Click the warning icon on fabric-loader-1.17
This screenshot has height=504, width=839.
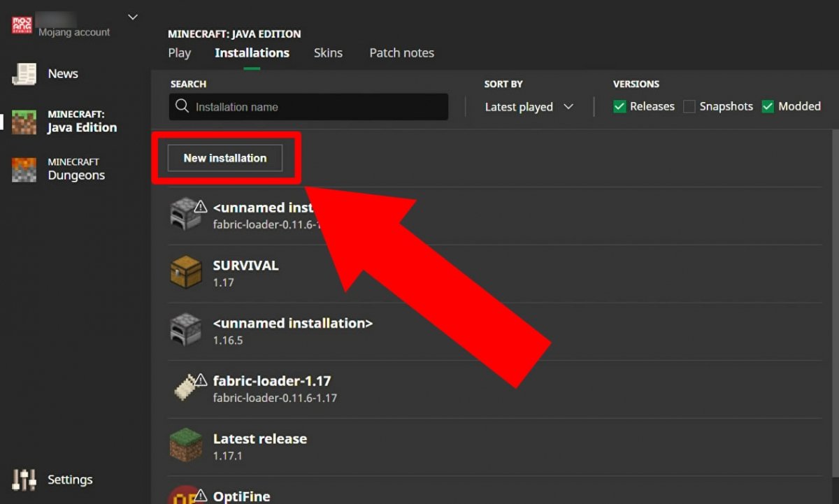click(x=201, y=380)
